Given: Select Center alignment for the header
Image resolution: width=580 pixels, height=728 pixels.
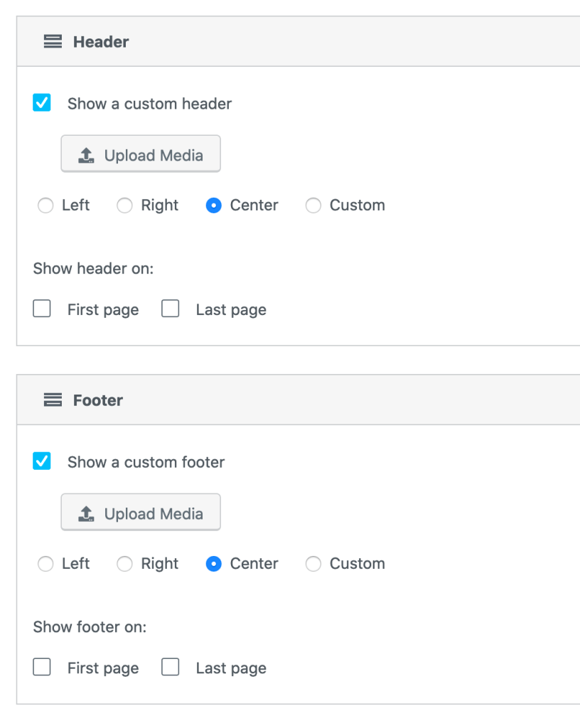Looking at the screenshot, I should click(x=213, y=205).
